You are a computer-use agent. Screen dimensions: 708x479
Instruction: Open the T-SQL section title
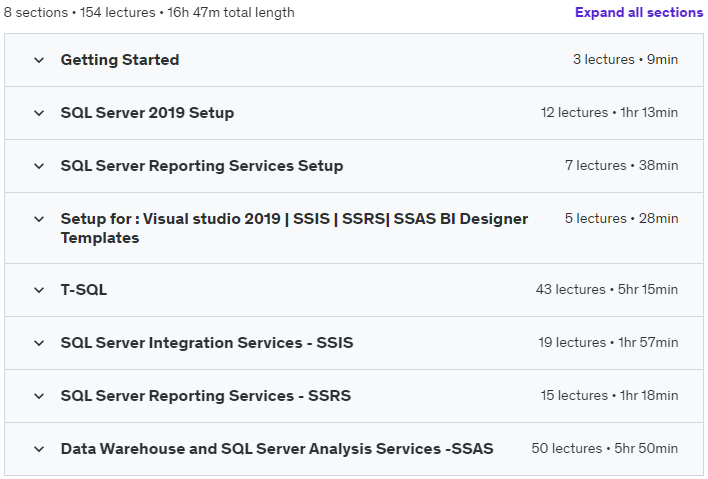click(84, 290)
